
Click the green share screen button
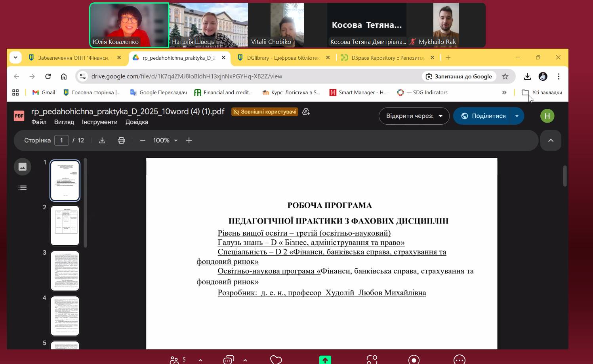(325, 360)
